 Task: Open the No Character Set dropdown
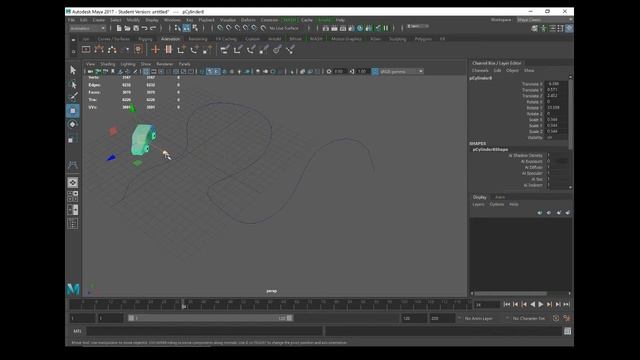click(529, 318)
